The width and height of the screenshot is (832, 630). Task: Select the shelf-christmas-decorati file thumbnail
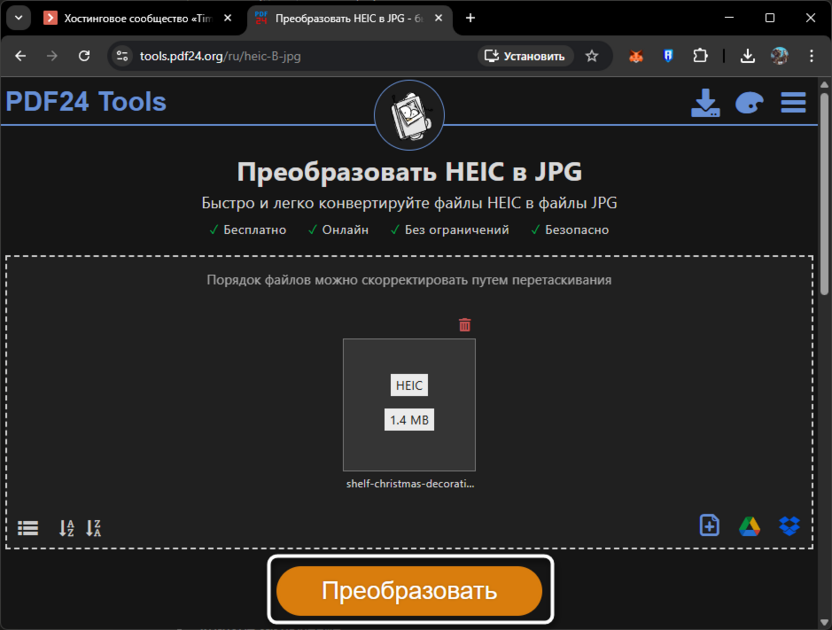409,405
